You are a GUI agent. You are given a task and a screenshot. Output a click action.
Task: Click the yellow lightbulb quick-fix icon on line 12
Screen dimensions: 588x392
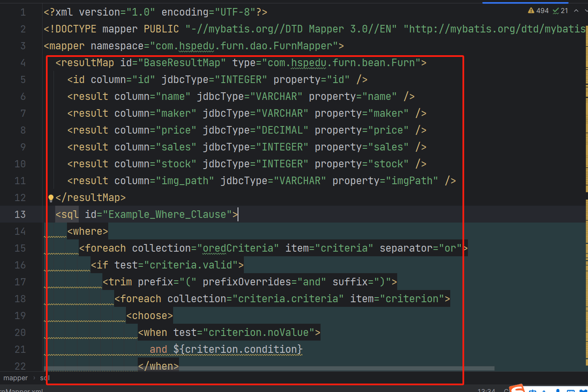click(51, 198)
